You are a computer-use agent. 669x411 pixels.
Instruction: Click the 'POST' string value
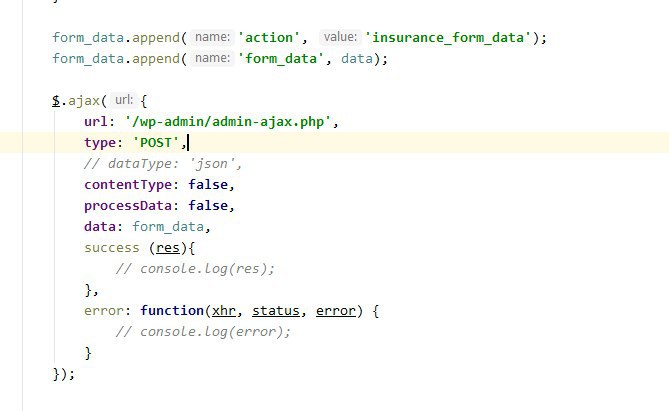click(156, 143)
